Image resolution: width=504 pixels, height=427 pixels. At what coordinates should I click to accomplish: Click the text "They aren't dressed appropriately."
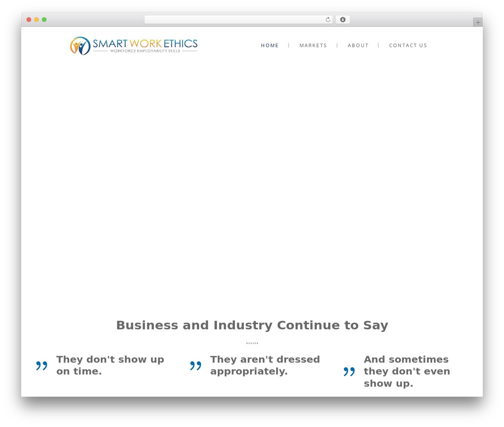(x=265, y=365)
